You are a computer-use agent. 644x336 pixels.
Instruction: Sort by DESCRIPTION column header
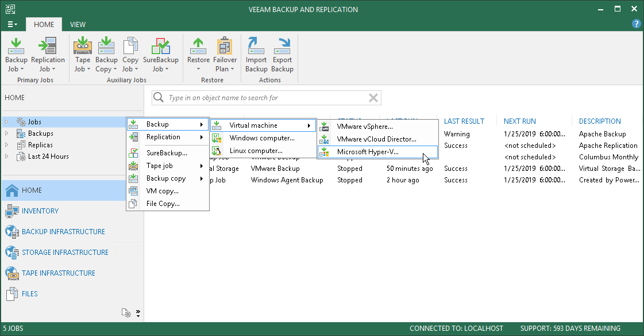pos(600,121)
